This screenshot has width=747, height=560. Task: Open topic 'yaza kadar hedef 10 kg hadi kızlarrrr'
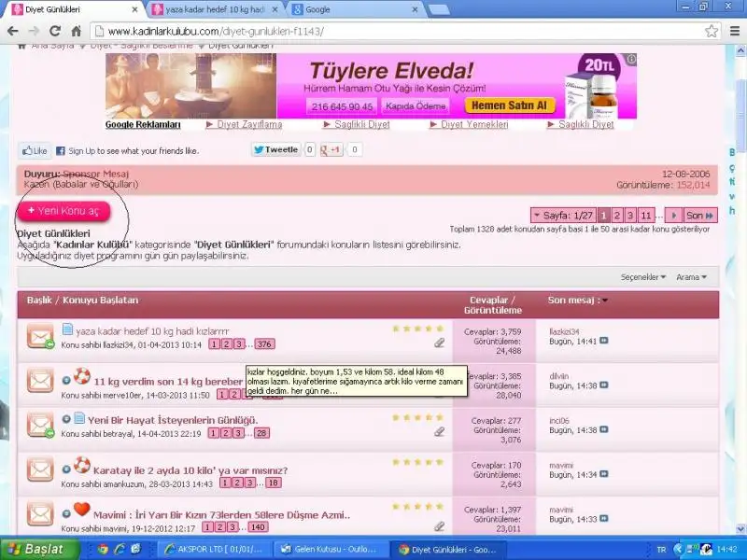[152, 331]
